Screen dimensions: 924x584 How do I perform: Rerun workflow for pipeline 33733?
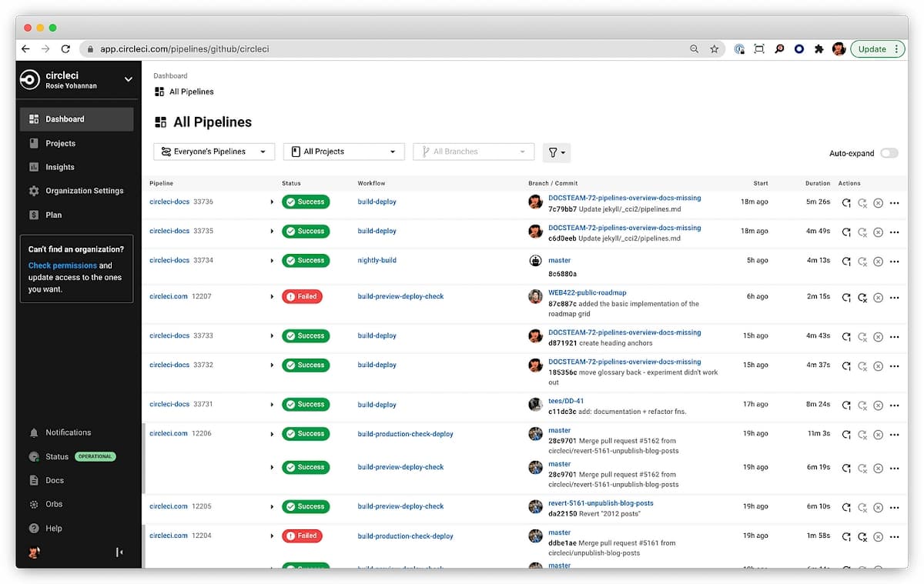tap(846, 337)
